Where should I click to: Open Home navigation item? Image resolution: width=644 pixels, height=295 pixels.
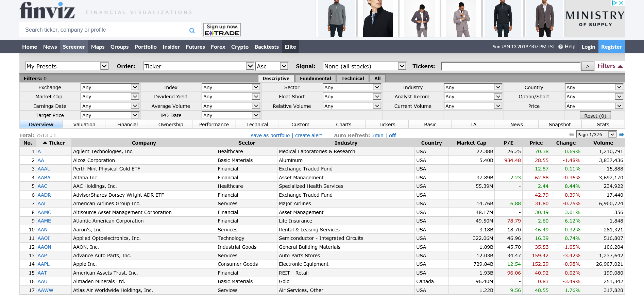coord(30,47)
